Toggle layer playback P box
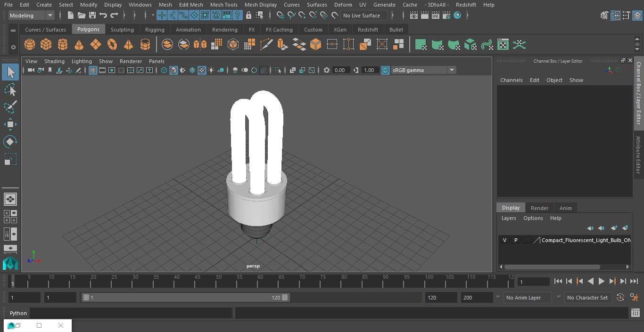This screenshot has width=644, height=332. (x=516, y=240)
